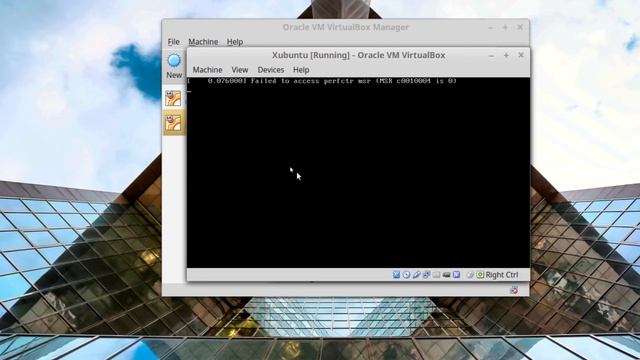The width and height of the screenshot is (640, 360).
Task: Open Help menu in VirtualBox Manager window
Action: click(235, 42)
